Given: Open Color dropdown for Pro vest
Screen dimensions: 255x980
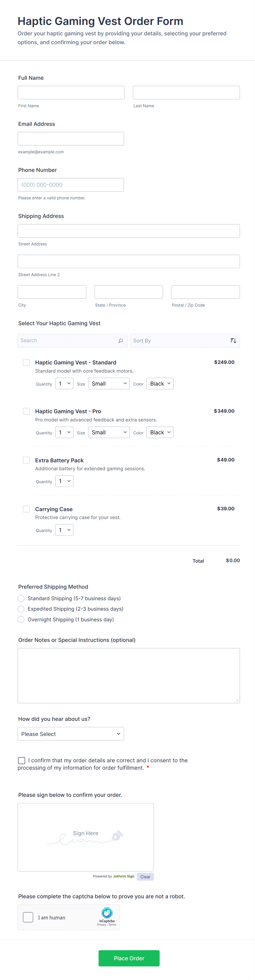Looking at the screenshot, I should click(x=160, y=432).
